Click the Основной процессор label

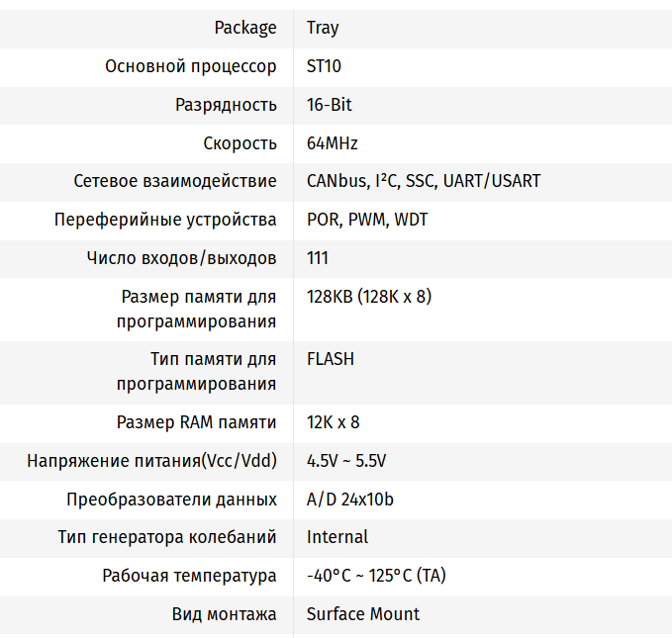tap(191, 66)
